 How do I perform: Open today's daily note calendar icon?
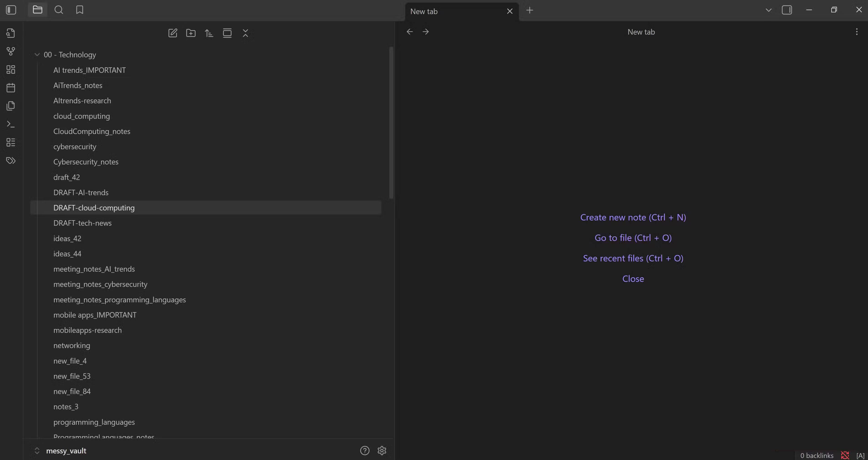click(11, 88)
